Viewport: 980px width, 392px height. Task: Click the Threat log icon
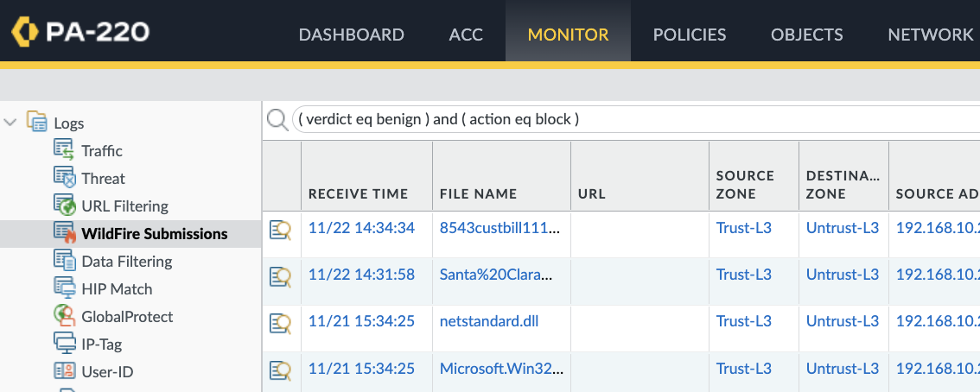coord(64,177)
